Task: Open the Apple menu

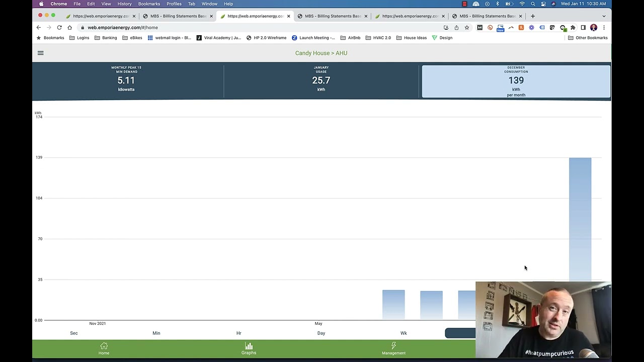Action: pyautogui.click(x=41, y=4)
